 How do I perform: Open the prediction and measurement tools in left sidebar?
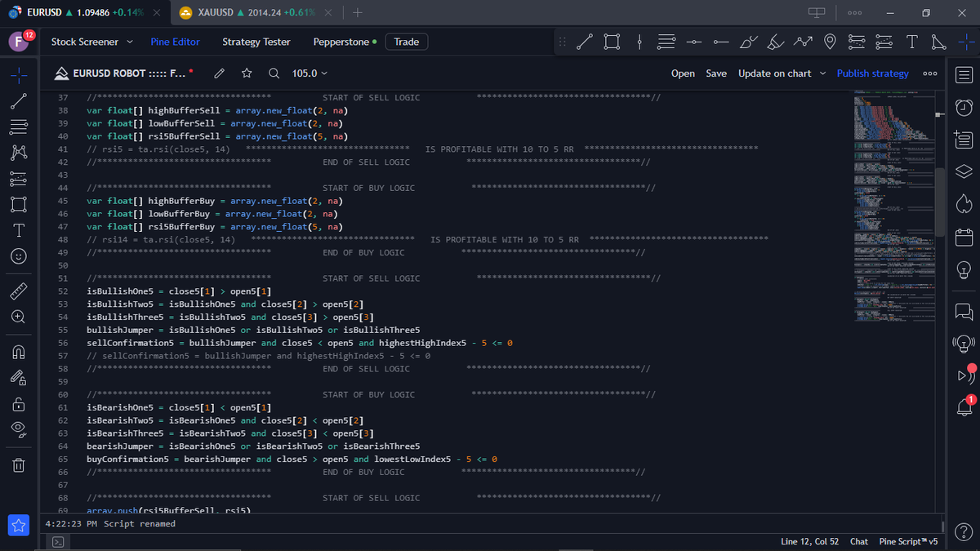20,178
